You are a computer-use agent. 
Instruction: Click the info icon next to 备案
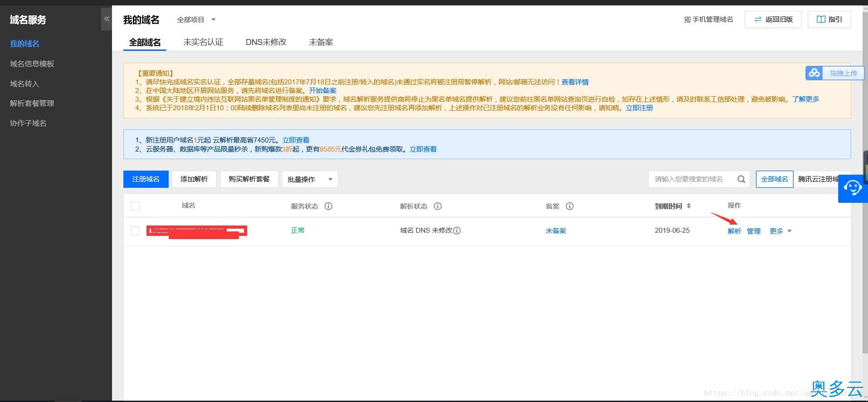(570, 206)
